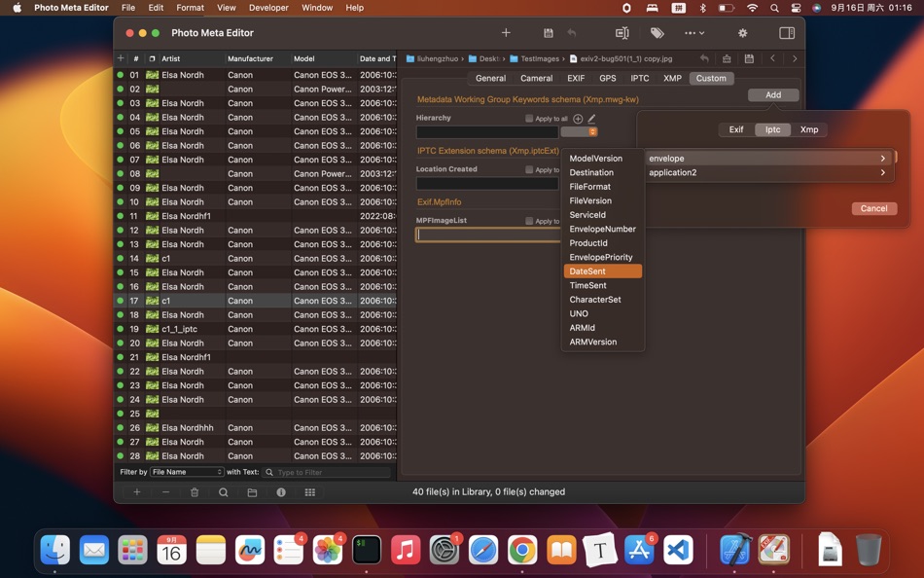Select the Exif segment in the popover
The width and height of the screenshot is (924, 578).
coord(736,129)
